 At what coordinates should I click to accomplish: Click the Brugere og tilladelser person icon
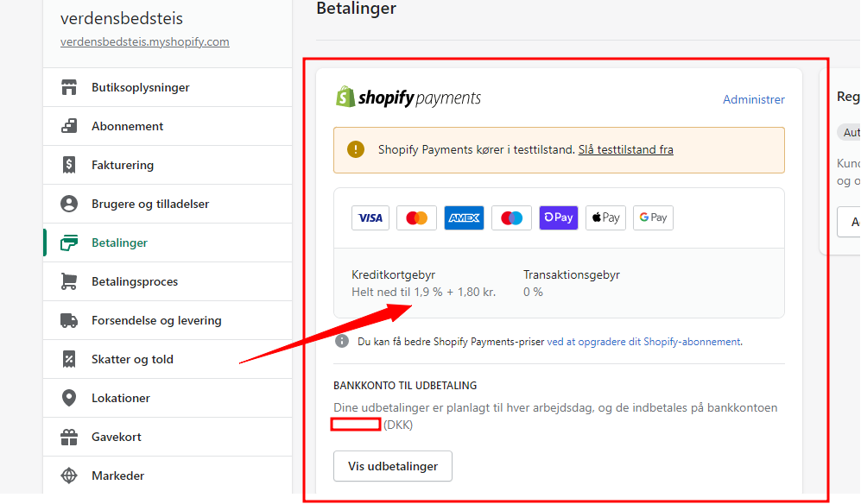coord(68,204)
